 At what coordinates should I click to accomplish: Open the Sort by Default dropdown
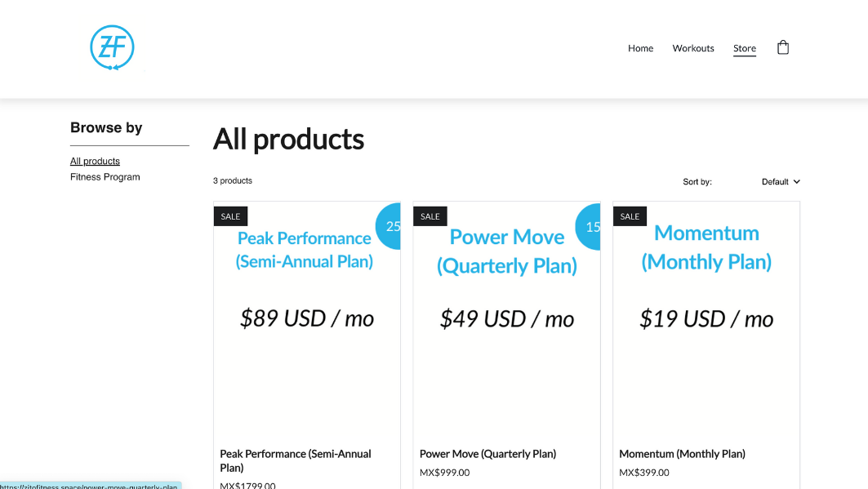pos(775,182)
